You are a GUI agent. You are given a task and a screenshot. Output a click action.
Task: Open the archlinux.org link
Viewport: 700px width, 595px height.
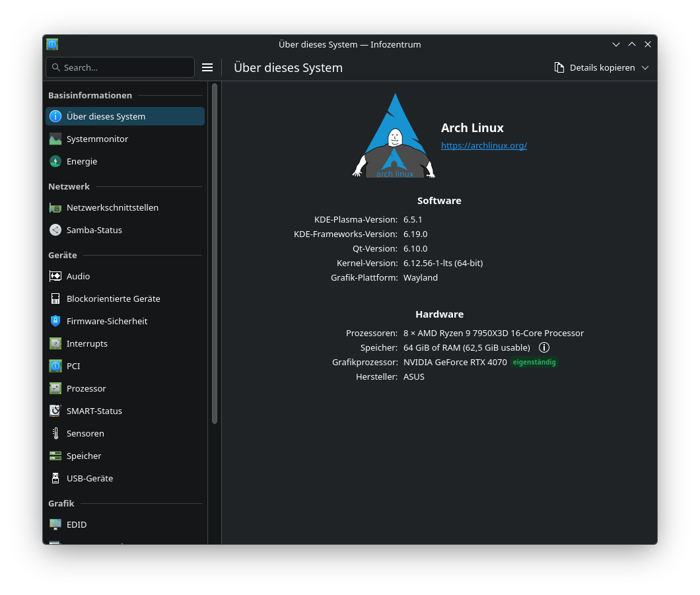pyautogui.click(x=484, y=146)
